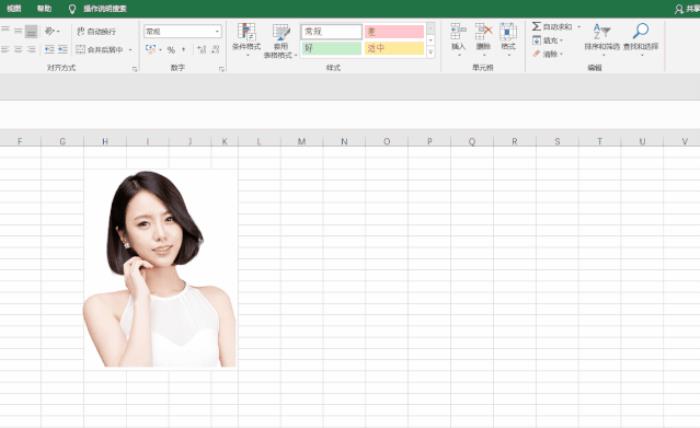This screenshot has height=428, width=700.
Task: Click Find and Select magnifier icon
Action: 640,32
